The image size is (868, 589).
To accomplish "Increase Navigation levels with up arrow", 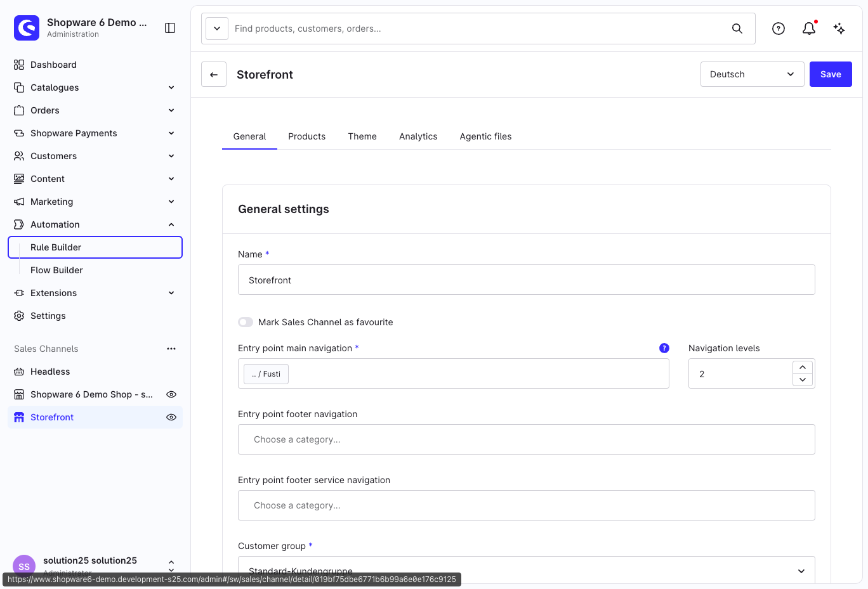I will (x=803, y=367).
